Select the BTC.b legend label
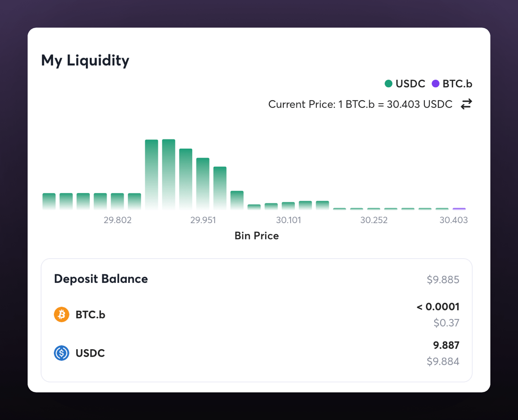The height and width of the screenshot is (420, 518). tap(457, 84)
